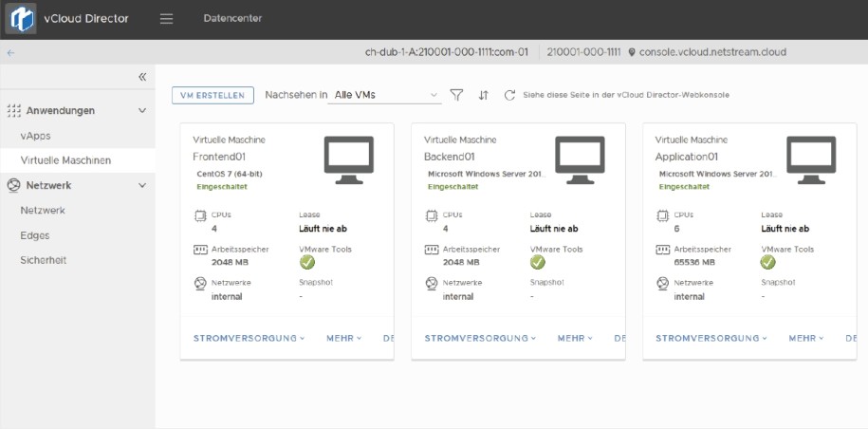The image size is (868, 429).
Task: Click the Application01 VM name
Action: (x=686, y=157)
